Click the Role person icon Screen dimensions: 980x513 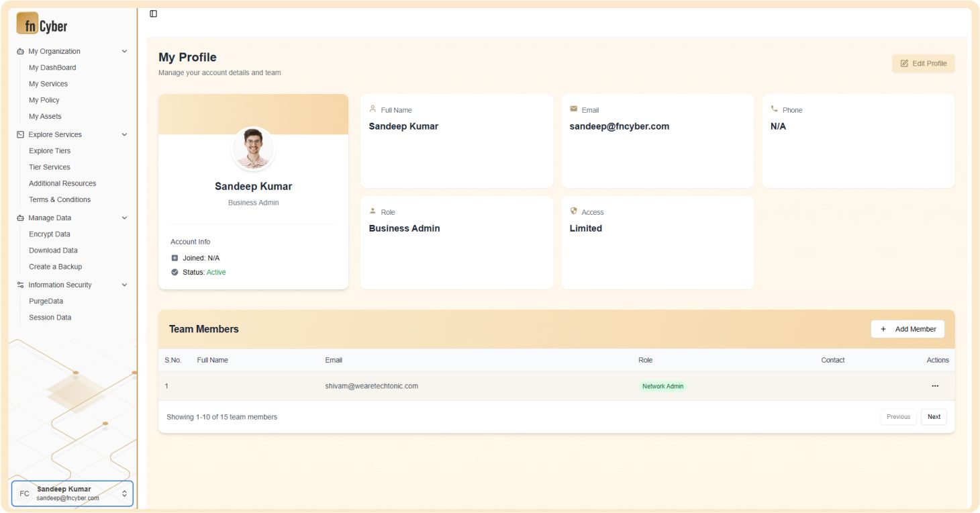click(373, 210)
